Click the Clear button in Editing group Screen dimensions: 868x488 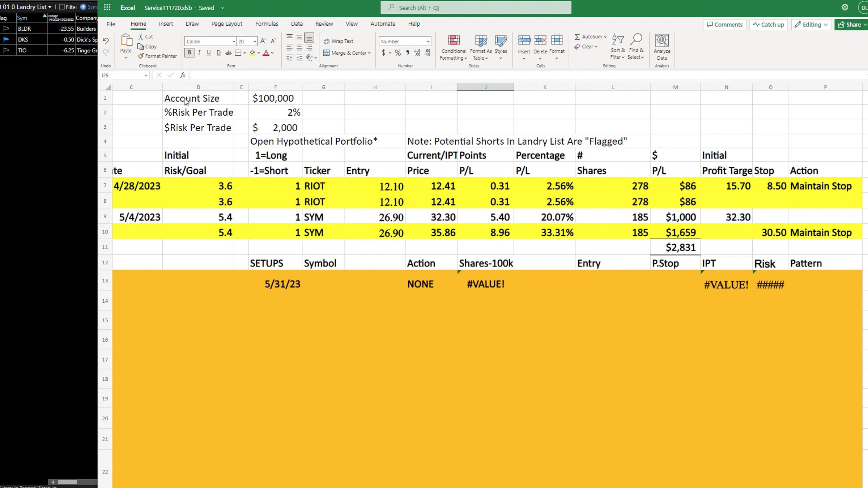pos(586,47)
